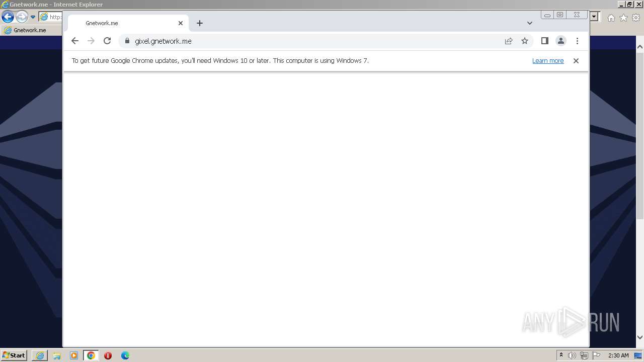Open Microsoft Edge from the taskbar
644x362 pixels.
[125, 355]
